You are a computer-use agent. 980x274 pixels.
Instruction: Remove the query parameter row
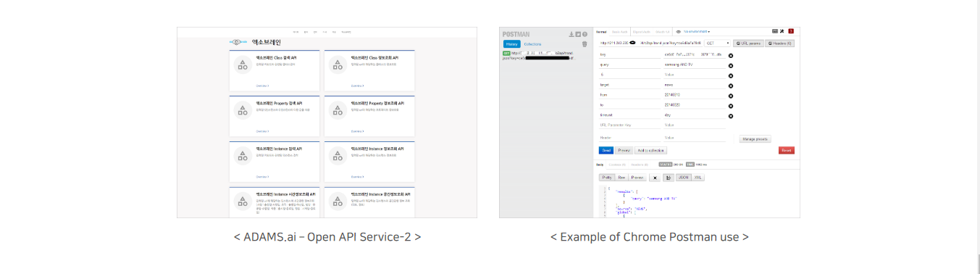coord(730,65)
